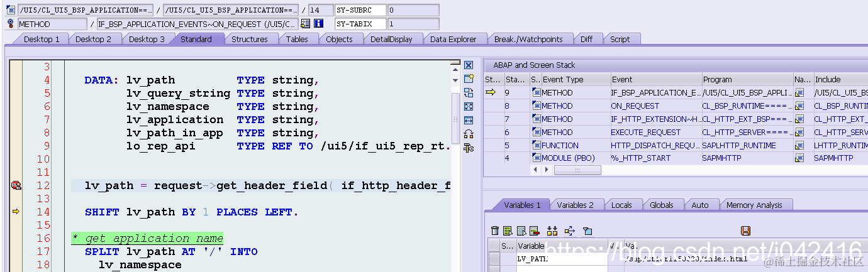Switch to the Auto tab
The width and height of the screenshot is (868, 272).
click(699, 205)
